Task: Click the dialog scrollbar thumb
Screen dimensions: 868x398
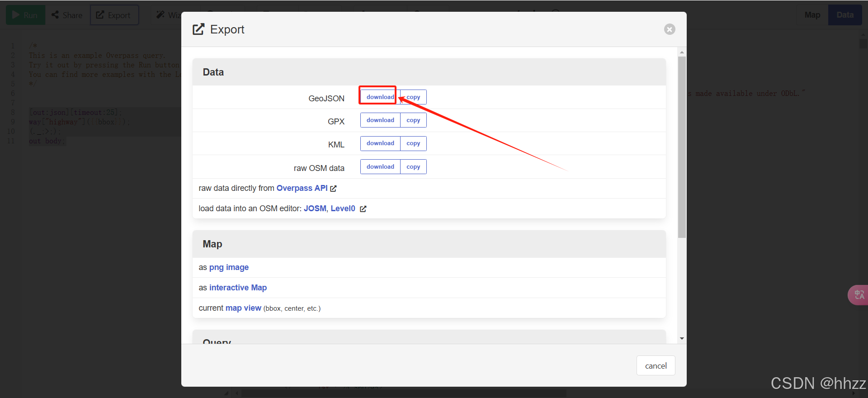Action: click(682, 147)
